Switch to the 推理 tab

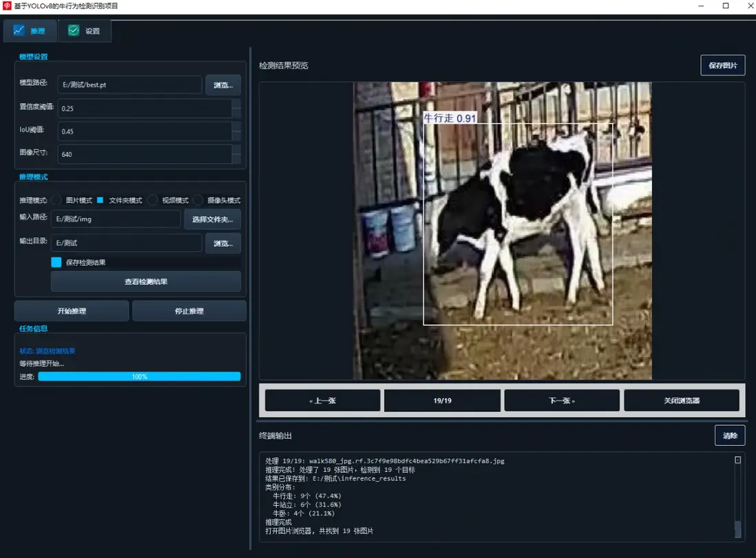coord(30,31)
